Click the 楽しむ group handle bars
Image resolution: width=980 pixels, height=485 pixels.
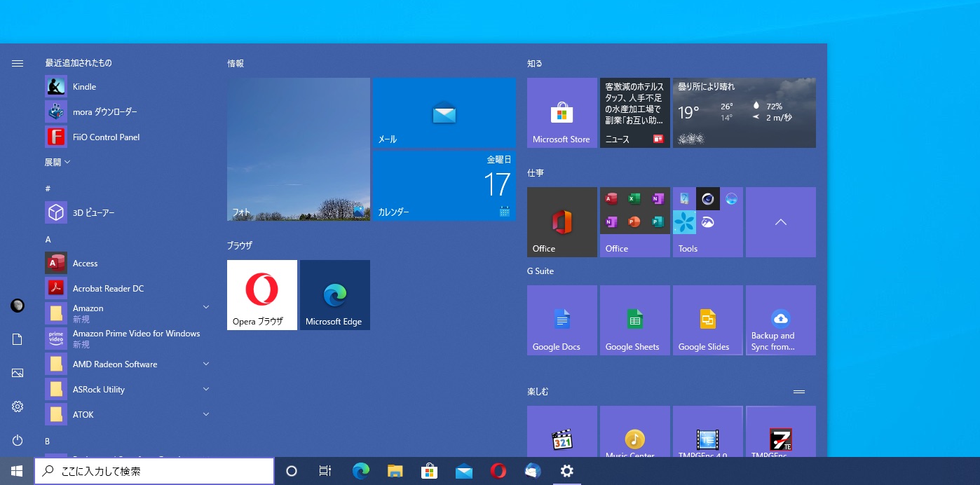pos(799,392)
